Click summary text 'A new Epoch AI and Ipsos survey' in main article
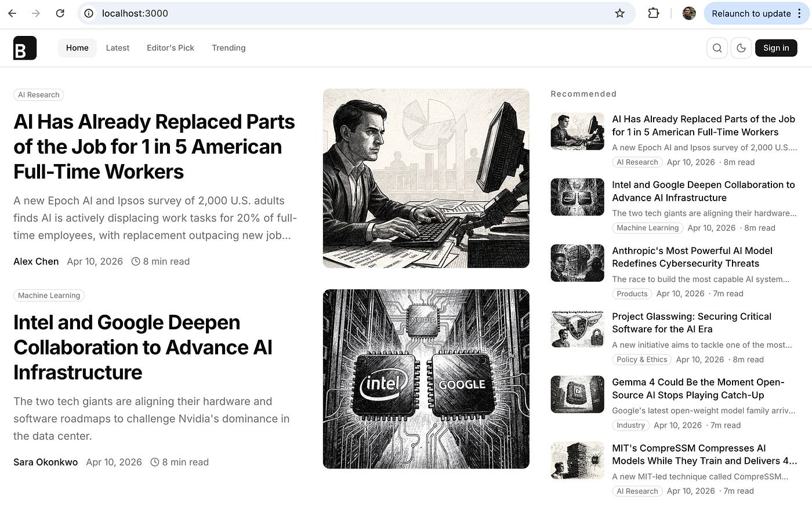 155,218
